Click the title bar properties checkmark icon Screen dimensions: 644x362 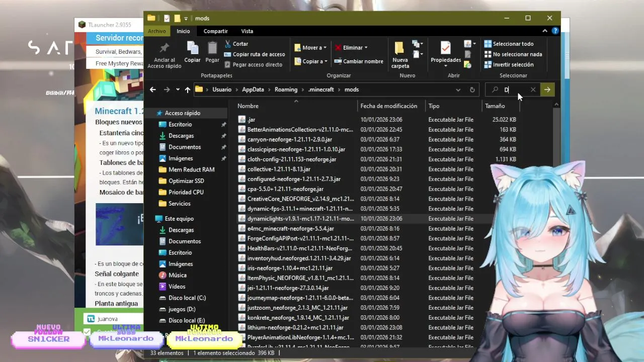[167, 18]
